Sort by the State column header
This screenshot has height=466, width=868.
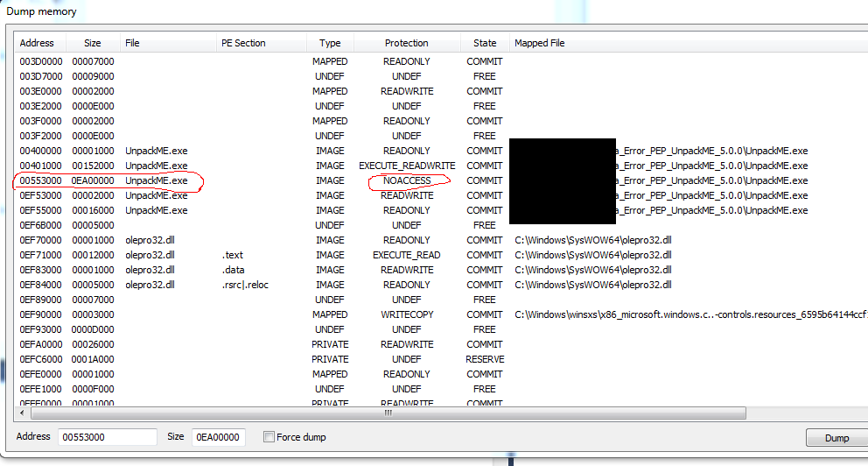pos(485,43)
